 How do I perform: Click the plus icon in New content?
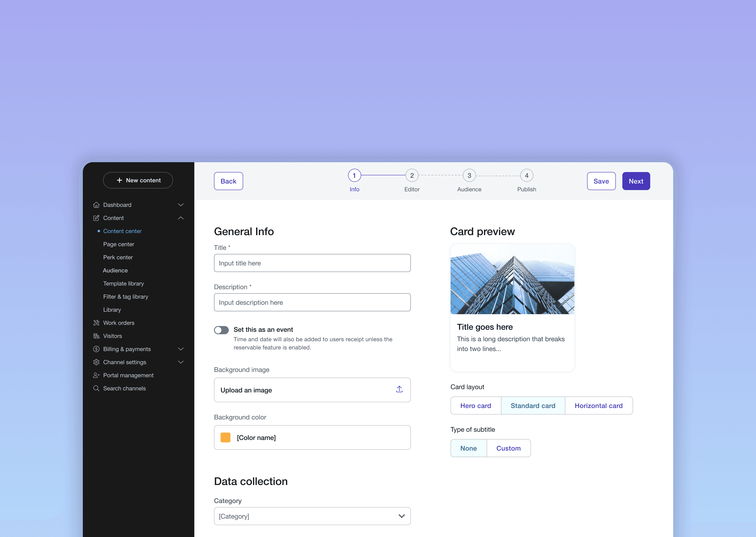click(120, 180)
